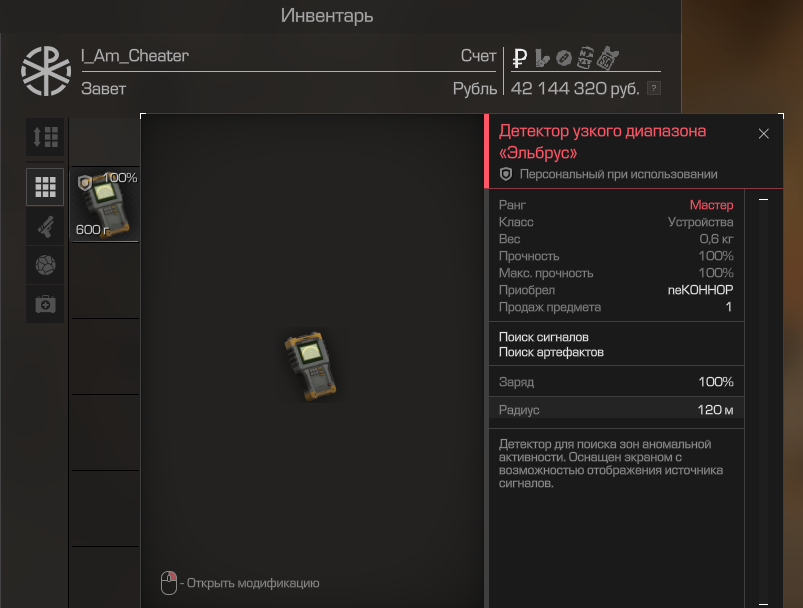
Task: Select the sort inventory icon
Action: tap(45, 137)
